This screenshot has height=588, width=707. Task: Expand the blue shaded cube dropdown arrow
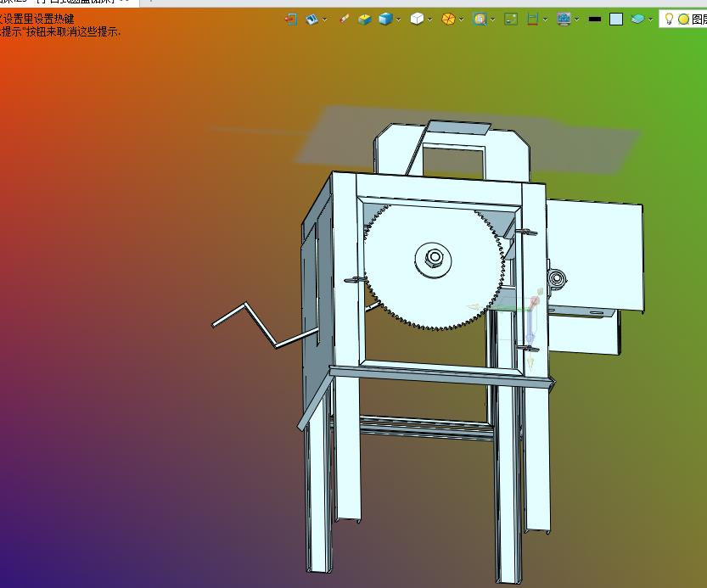[399, 20]
